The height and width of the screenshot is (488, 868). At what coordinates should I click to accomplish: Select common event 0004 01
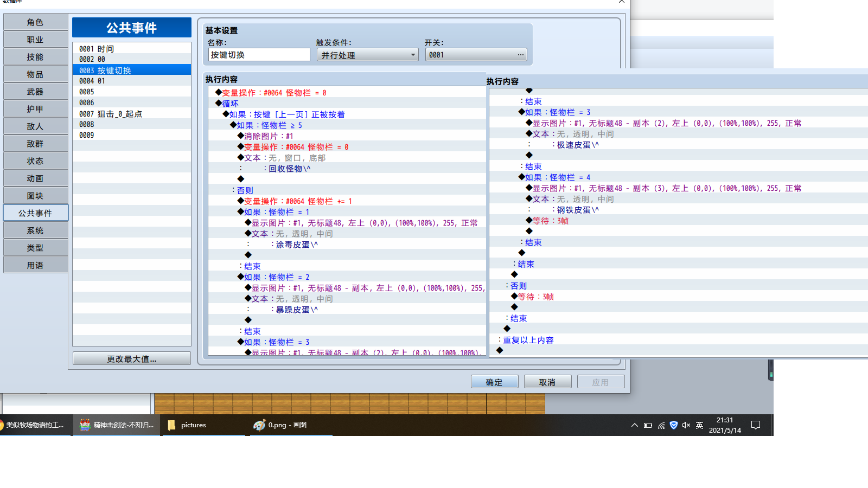pos(132,81)
